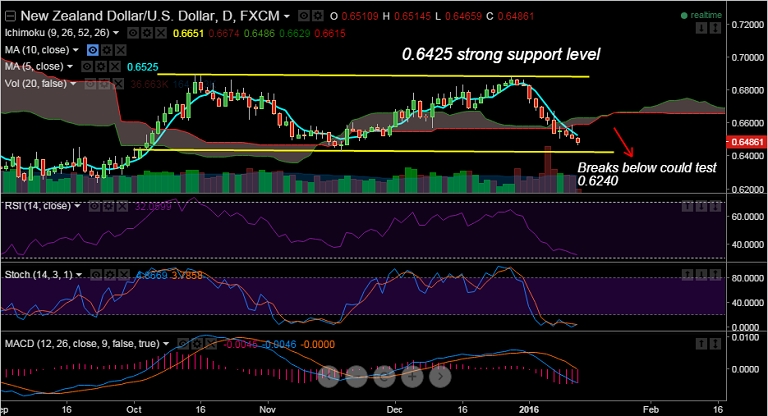
Task: Select the 'Breaks below could test 0.6240' annotation
Action: [x=647, y=174]
